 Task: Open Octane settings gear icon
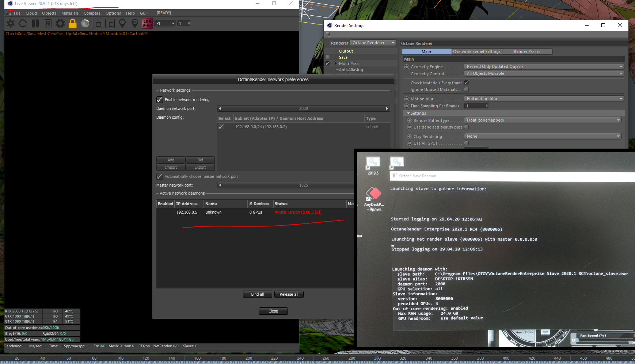(x=60, y=23)
